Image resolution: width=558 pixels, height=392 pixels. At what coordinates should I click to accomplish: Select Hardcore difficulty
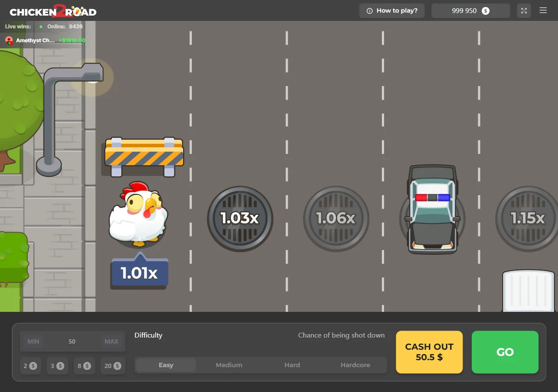coord(355,365)
